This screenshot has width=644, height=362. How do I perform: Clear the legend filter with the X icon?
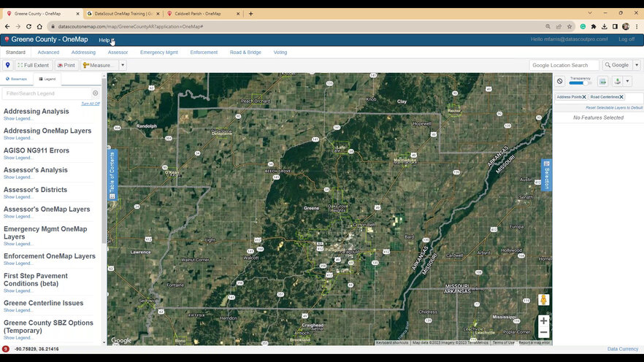coord(95,93)
